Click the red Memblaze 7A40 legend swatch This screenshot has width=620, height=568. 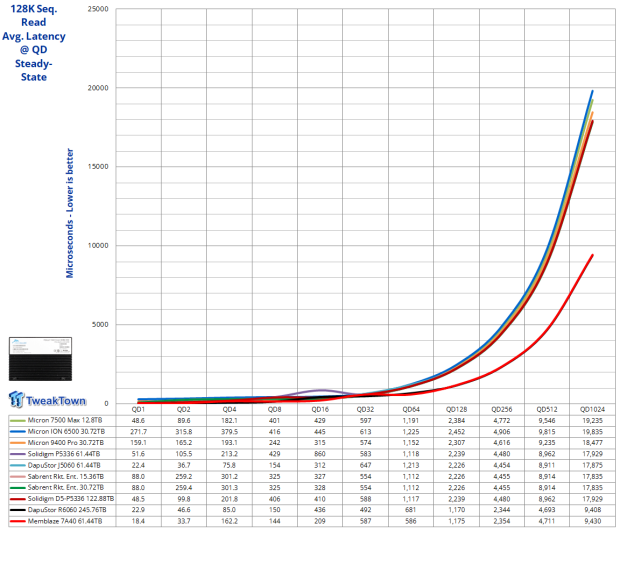click(17, 521)
